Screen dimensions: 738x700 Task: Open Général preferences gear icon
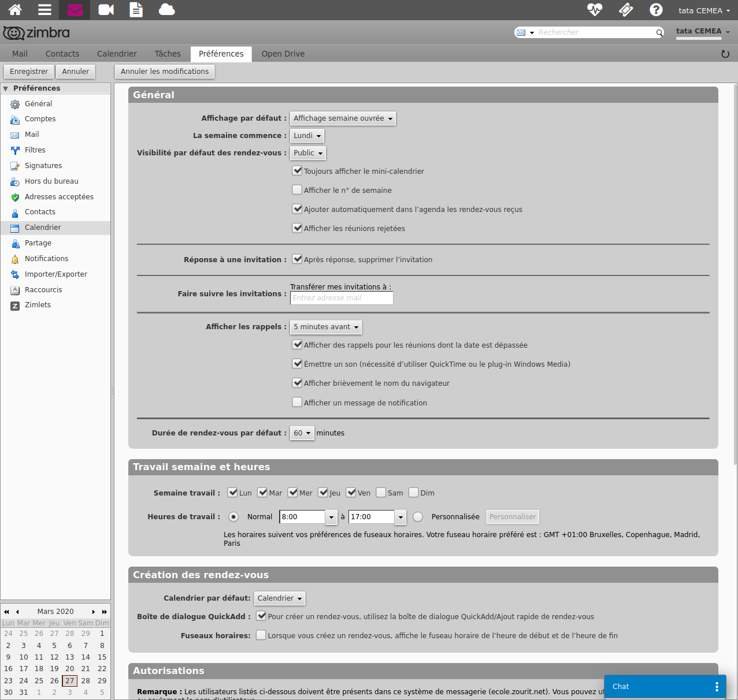click(15, 105)
